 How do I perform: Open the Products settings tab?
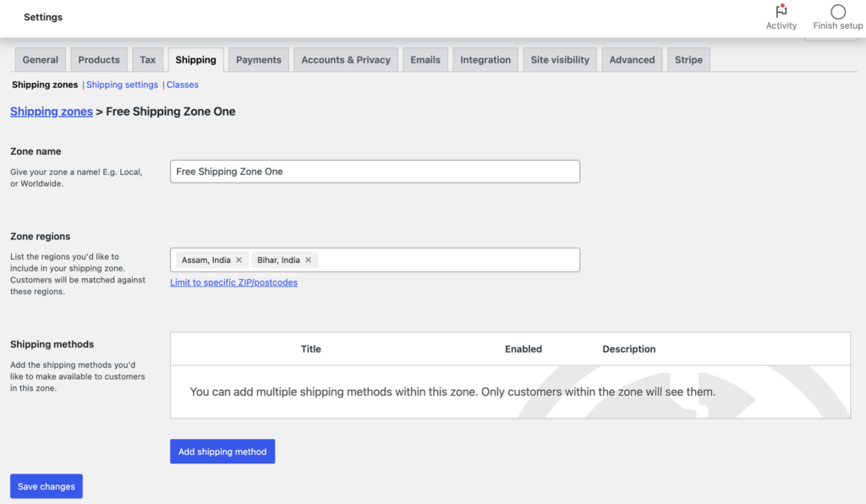tap(98, 59)
